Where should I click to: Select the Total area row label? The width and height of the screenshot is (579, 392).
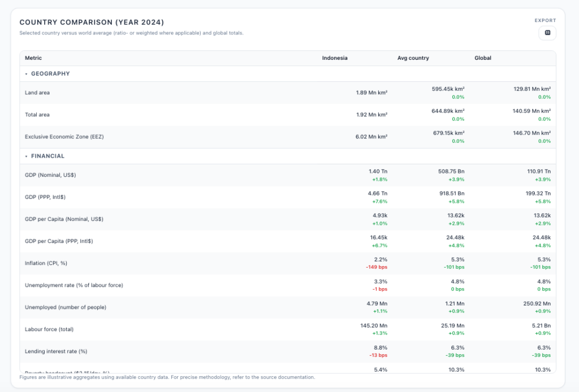[37, 115]
